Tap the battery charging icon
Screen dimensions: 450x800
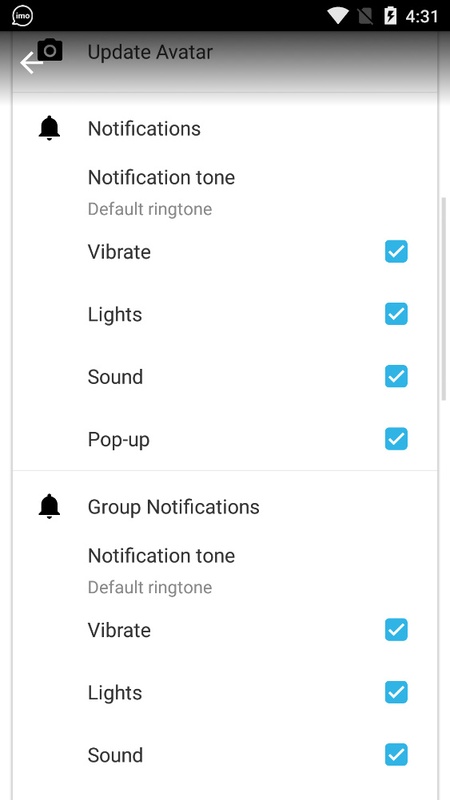(x=390, y=16)
